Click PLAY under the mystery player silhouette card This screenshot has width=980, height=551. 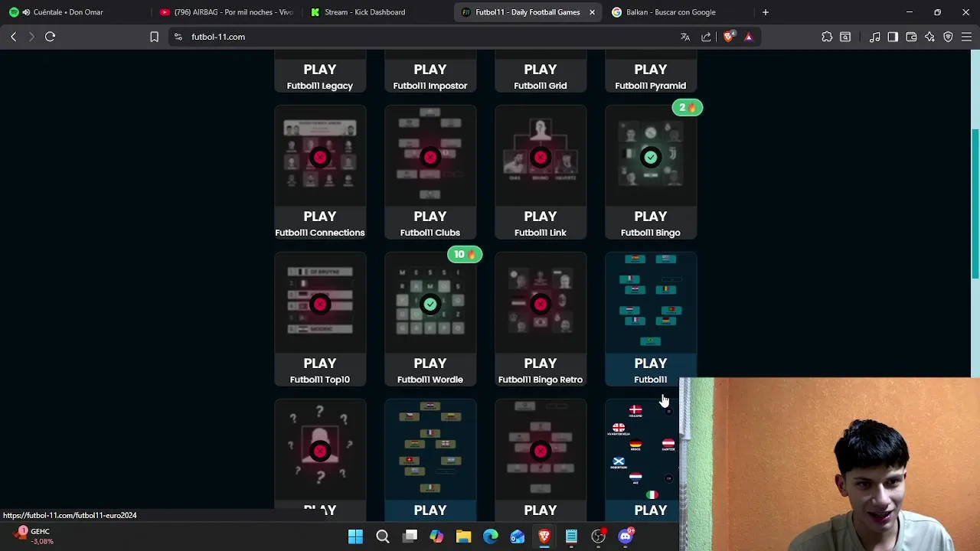tap(320, 510)
